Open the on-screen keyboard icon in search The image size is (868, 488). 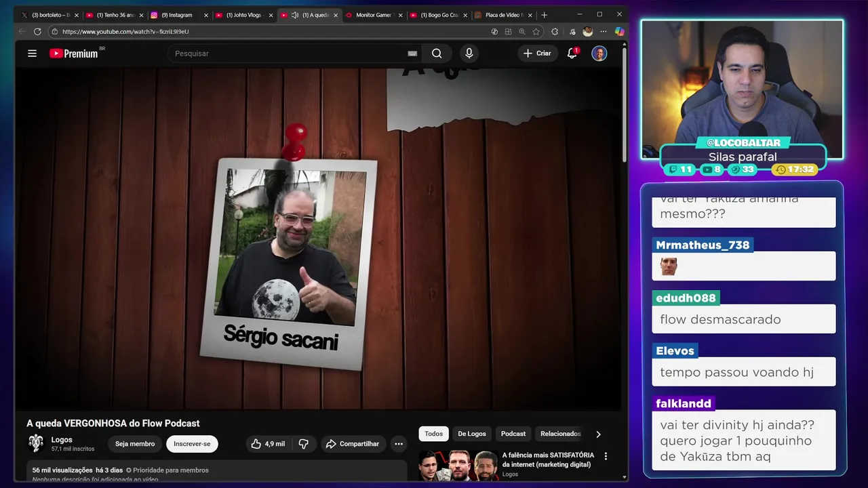pyautogui.click(x=412, y=54)
